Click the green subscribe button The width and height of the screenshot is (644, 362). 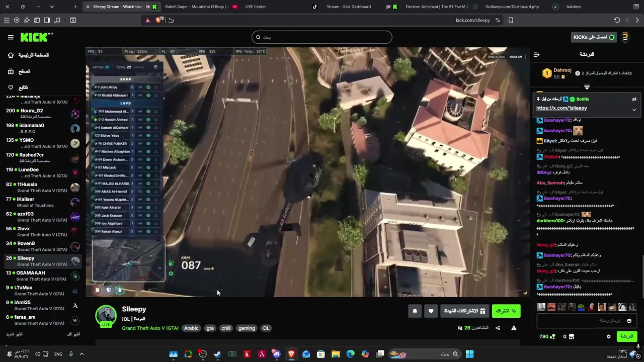(506, 311)
